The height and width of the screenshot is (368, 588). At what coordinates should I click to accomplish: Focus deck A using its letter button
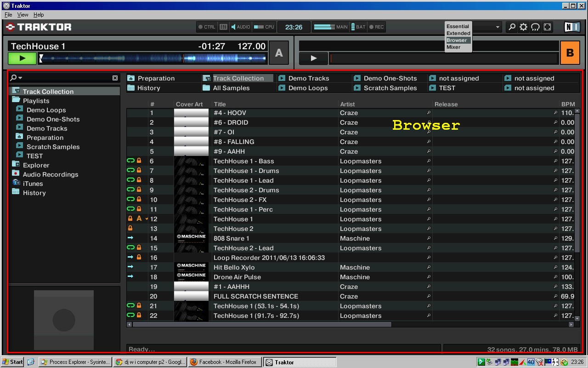tap(279, 53)
